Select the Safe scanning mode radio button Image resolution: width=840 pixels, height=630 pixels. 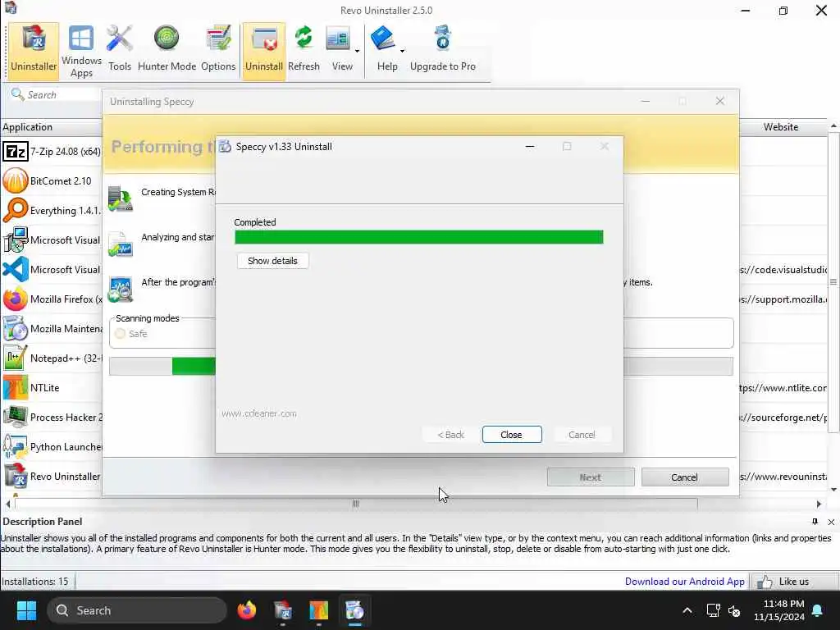pyautogui.click(x=120, y=334)
